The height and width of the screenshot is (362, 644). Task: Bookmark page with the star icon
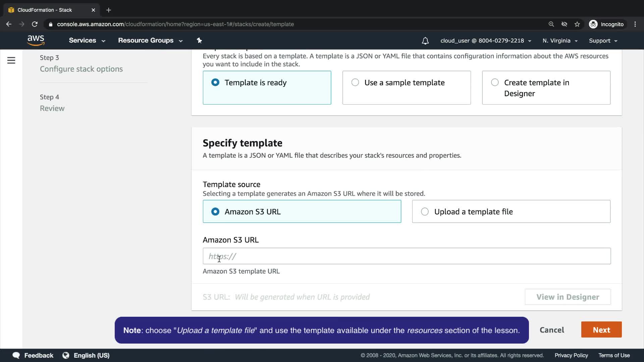click(x=577, y=24)
